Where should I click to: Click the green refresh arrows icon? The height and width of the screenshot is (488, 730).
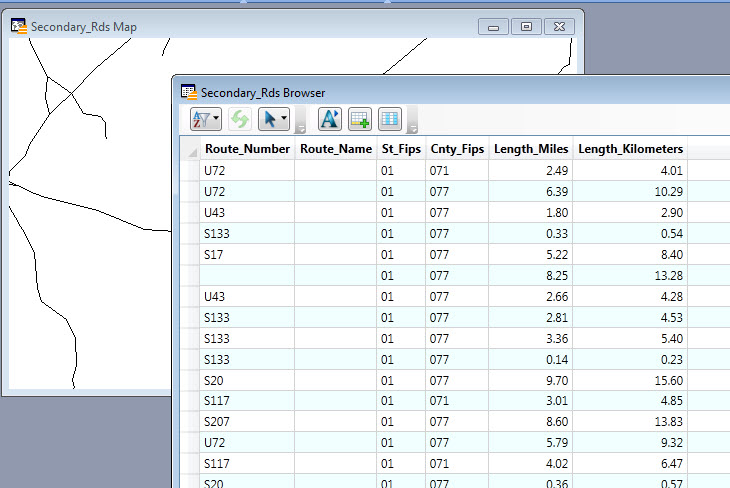click(x=240, y=119)
